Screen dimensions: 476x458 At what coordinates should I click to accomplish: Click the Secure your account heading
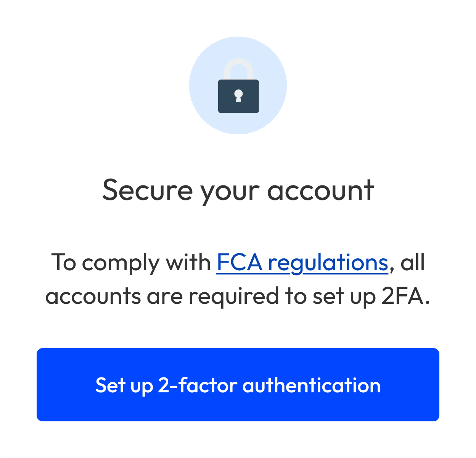pyautogui.click(x=238, y=190)
